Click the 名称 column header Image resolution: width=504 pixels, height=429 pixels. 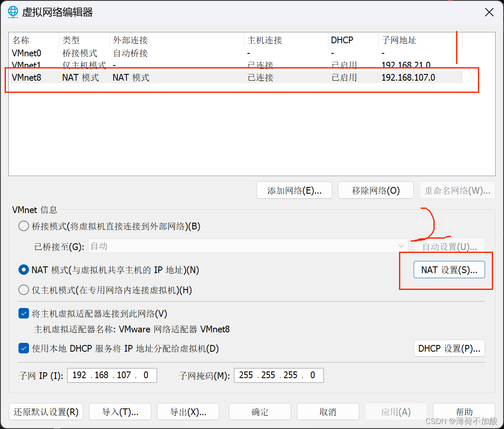34,40
